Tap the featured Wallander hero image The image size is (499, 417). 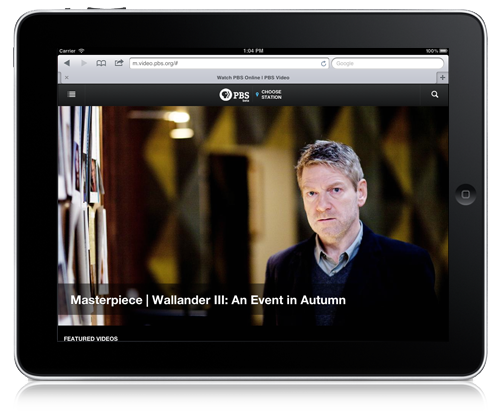[x=253, y=215]
